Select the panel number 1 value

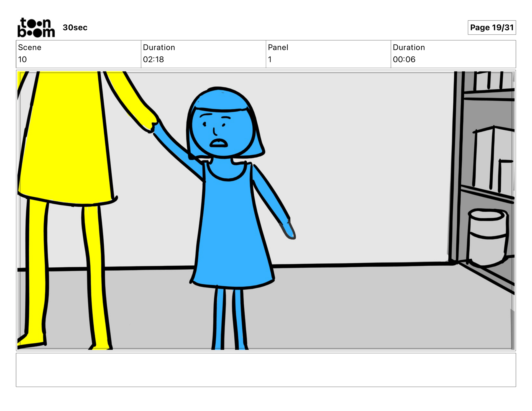coord(270,59)
